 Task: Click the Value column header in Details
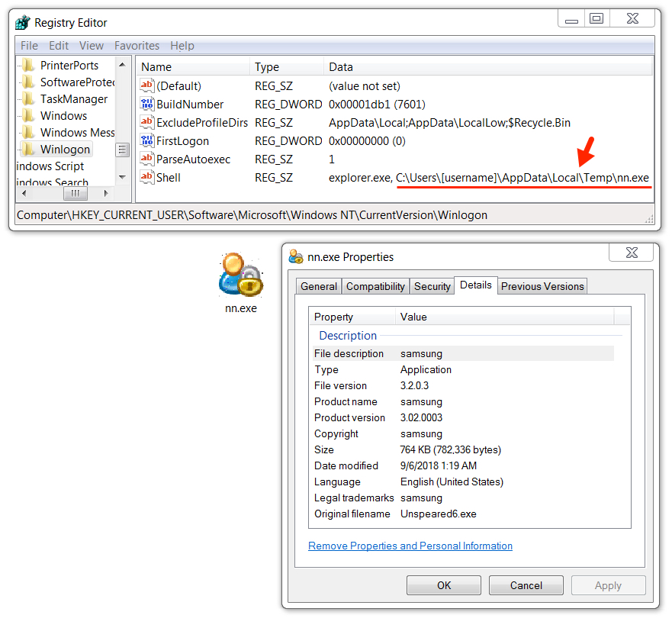point(505,317)
